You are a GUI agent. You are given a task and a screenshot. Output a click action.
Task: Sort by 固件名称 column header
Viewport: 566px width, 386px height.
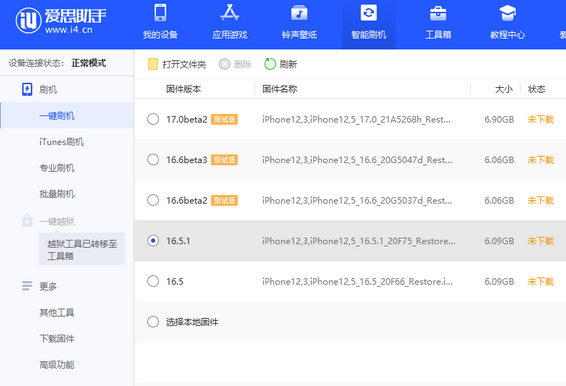coord(280,89)
